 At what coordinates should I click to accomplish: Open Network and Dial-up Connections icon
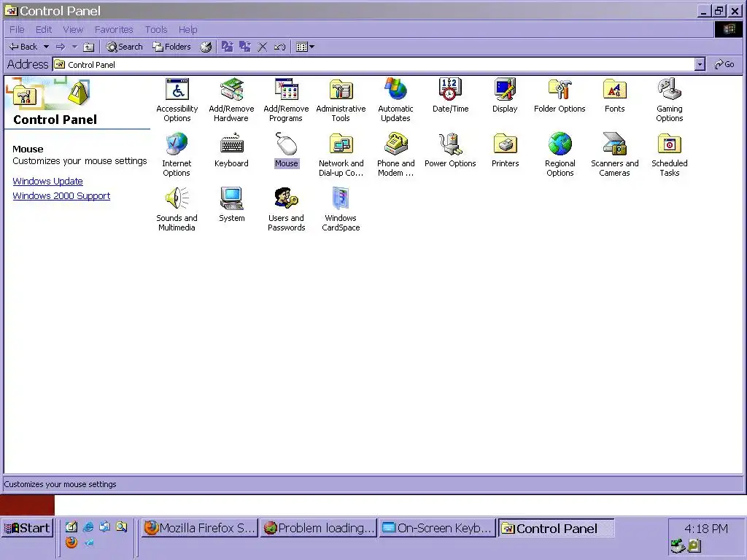pos(341,144)
